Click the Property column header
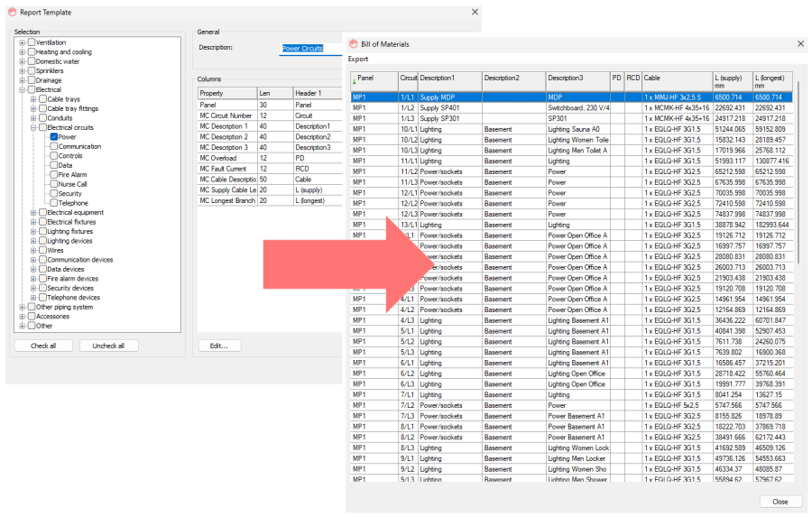 click(228, 93)
